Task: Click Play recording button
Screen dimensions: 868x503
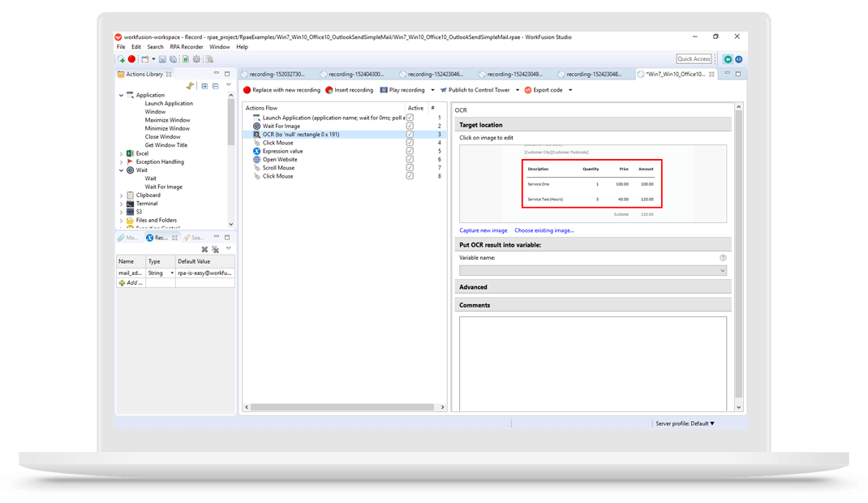Action: pos(402,90)
